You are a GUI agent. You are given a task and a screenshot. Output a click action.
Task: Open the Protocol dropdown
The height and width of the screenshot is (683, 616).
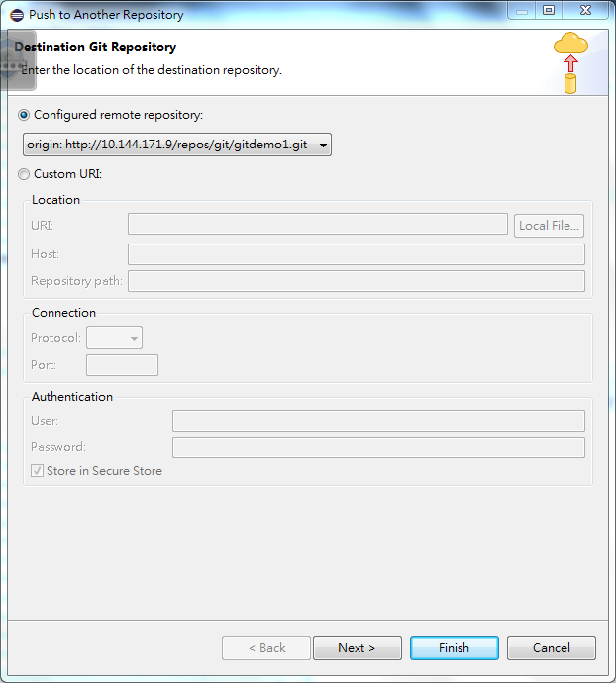click(114, 338)
